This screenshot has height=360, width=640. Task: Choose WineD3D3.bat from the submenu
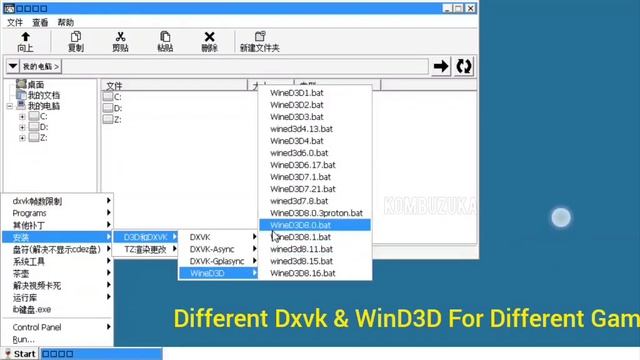[315, 117]
